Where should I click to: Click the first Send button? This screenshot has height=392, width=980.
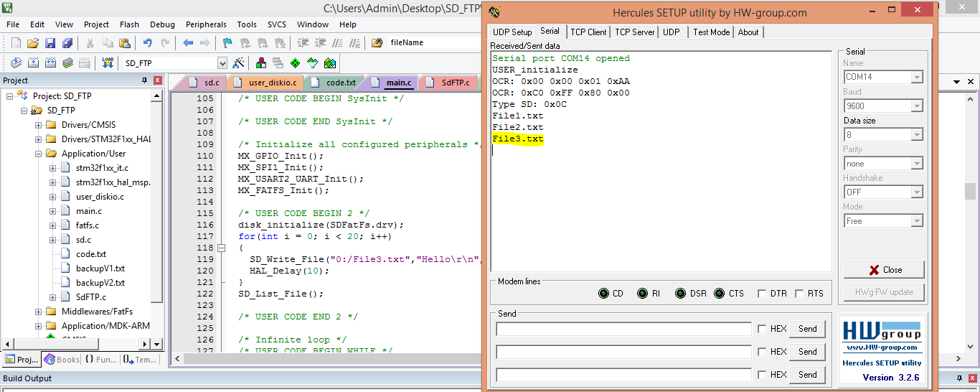807,329
